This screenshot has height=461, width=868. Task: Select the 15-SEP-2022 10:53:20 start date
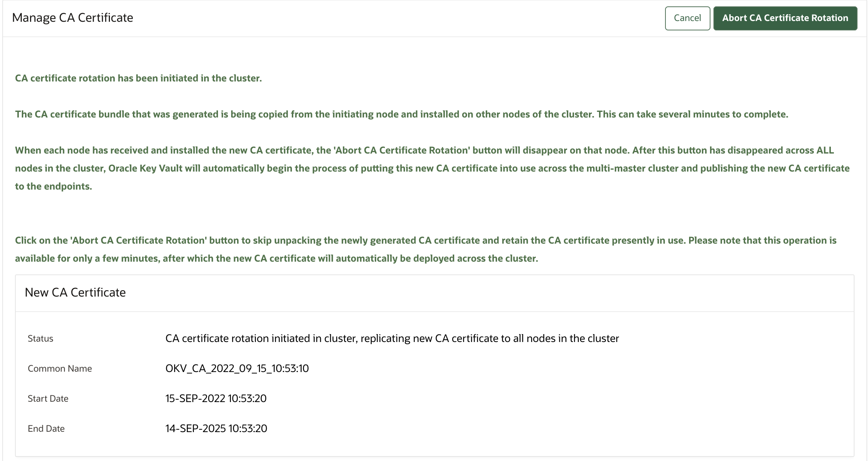(x=216, y=398)
